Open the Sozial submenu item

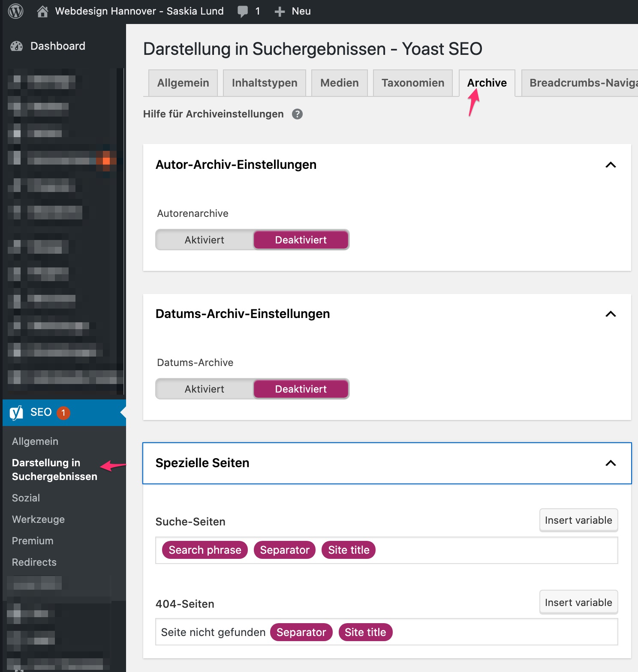click(26, 498)
